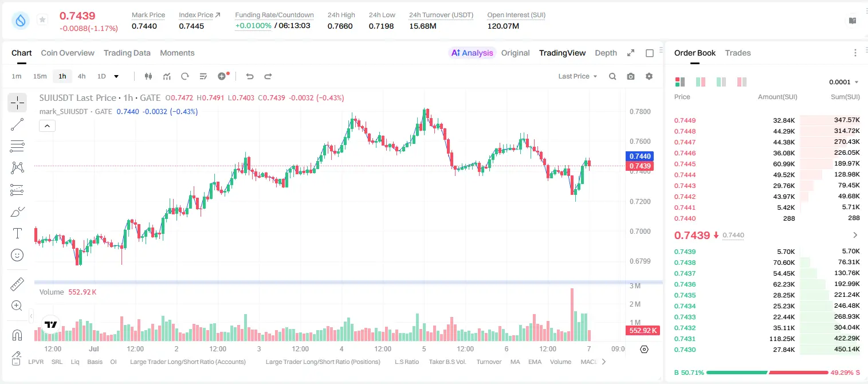Open the ruler measure tool
868x384 pixels.
click(17, 284)
